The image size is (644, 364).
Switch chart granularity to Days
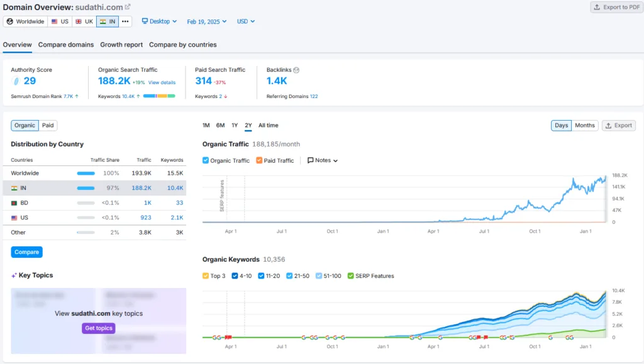(x=561, y=125)
